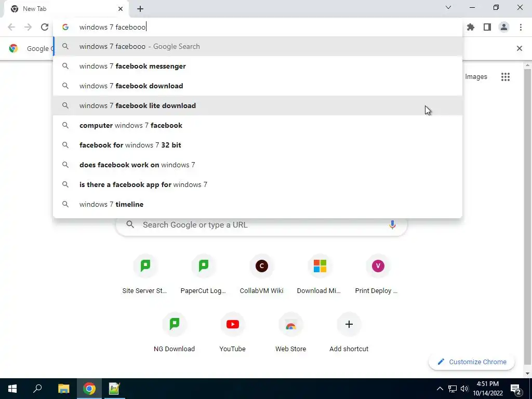Click the voice search microphone icon

(392, 224)
